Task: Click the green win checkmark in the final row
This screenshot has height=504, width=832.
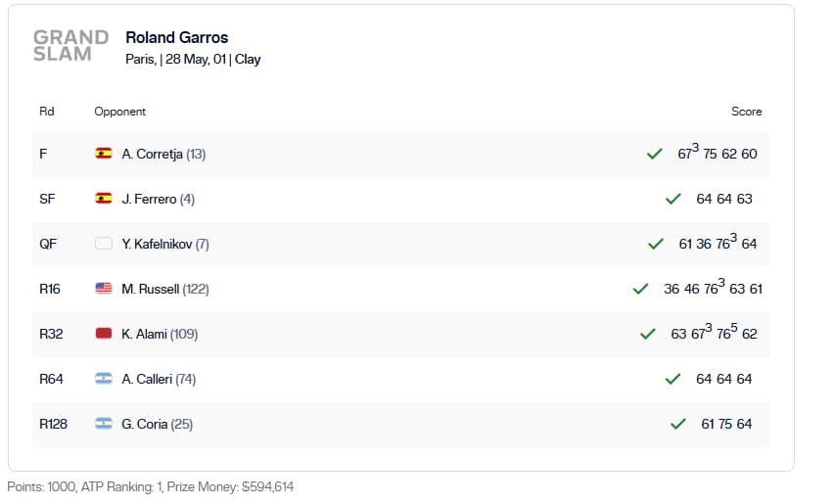Action: click(654, 154)
